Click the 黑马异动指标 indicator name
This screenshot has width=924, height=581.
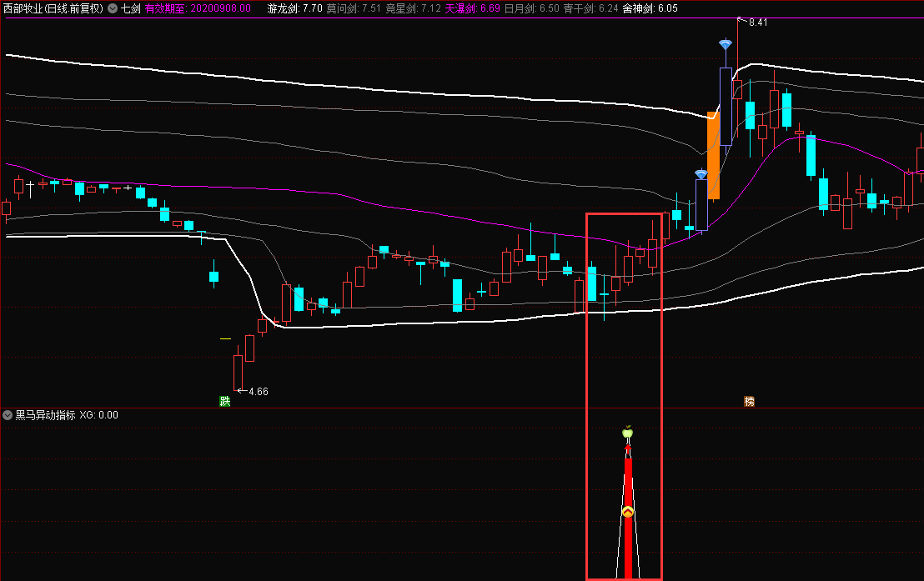tap(45, 415)
